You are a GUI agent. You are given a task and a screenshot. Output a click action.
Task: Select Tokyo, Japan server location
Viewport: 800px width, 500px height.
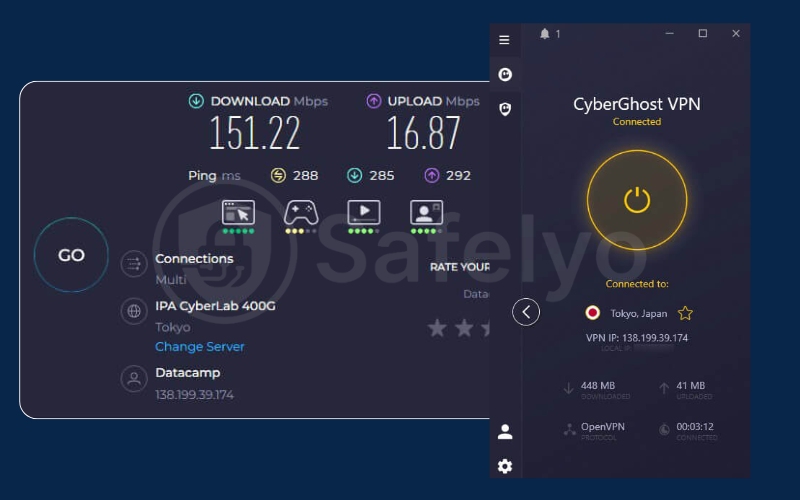pyautogui.click(x=639, y=314)
